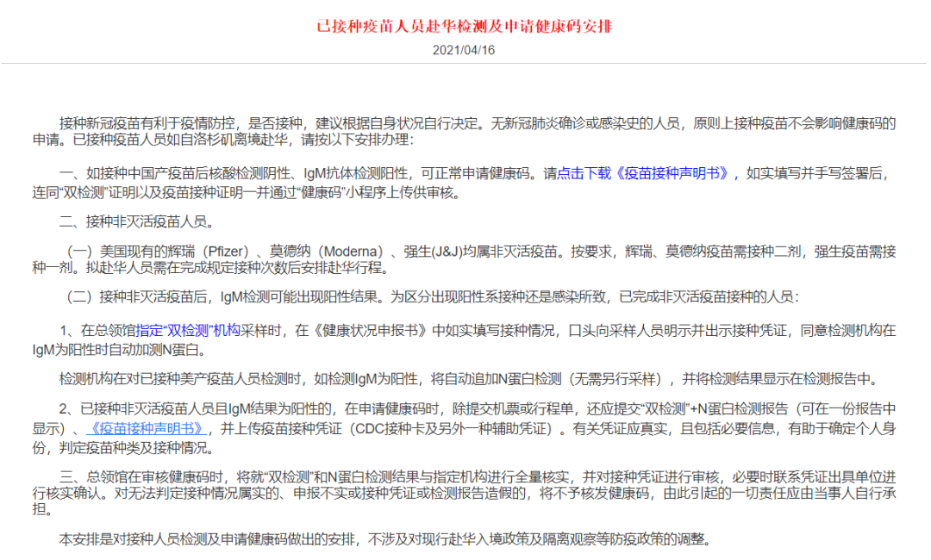
Task: Click the text 《健康状况申报书》
Action: [x=370, y=331]
